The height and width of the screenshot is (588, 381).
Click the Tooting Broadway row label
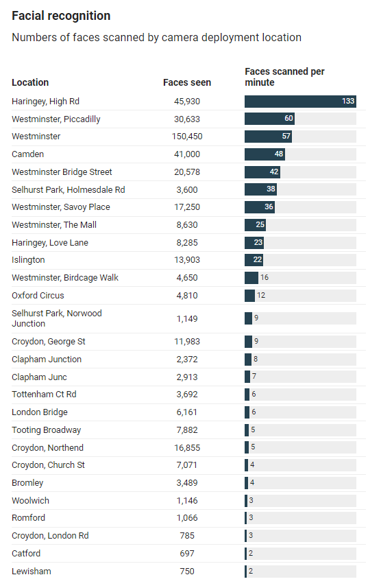pos(46,430)
